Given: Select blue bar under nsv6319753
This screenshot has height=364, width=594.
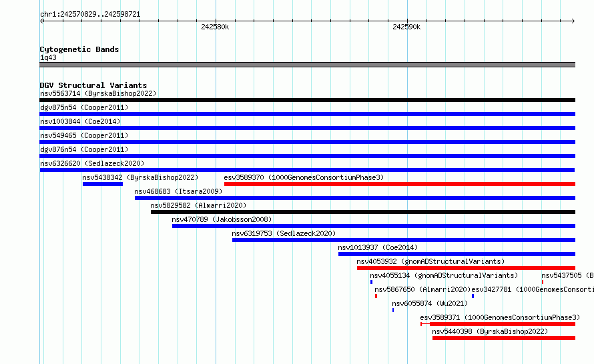Looking at the screenshot, I should click(403, 240).
